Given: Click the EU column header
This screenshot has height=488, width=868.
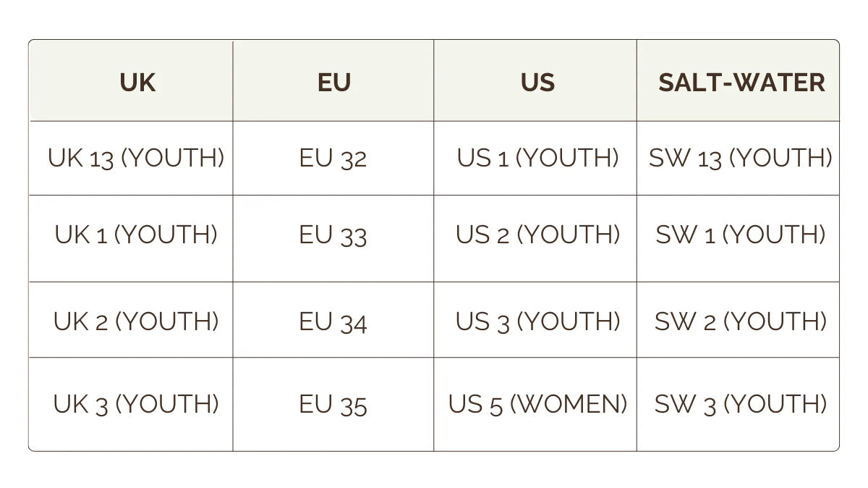Looking at the screenshot, I should [333, 83].
